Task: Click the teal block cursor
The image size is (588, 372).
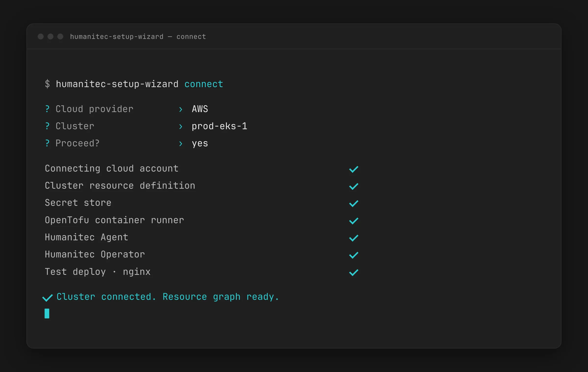Action: click(47, 314)
